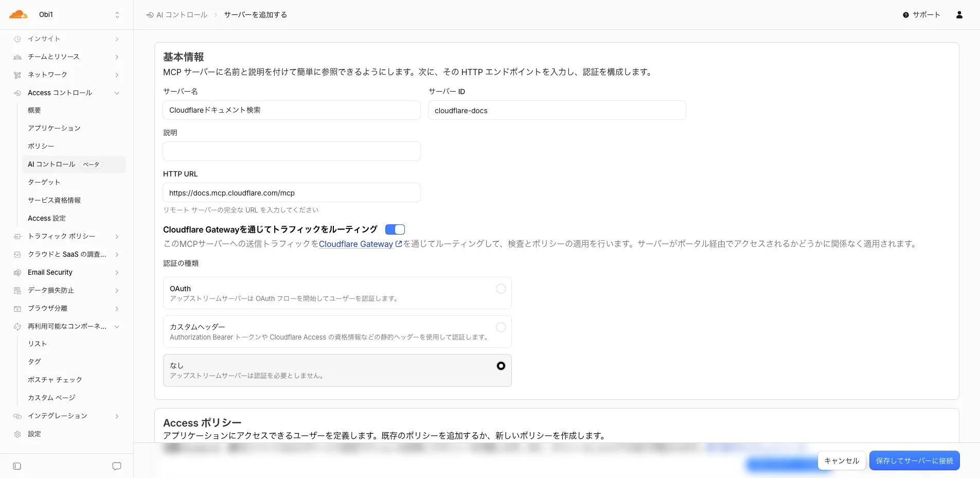The height and width of the screenshot is (478, 980).
Task: Click the 設定 gear icon
Action: (17, 434)
